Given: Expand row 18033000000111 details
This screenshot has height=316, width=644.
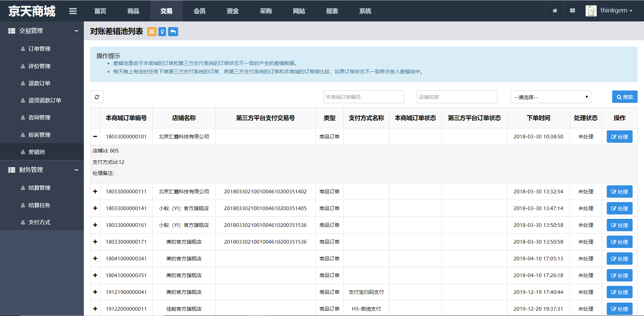Looking at the screenshot, I should tap(95, 191).
